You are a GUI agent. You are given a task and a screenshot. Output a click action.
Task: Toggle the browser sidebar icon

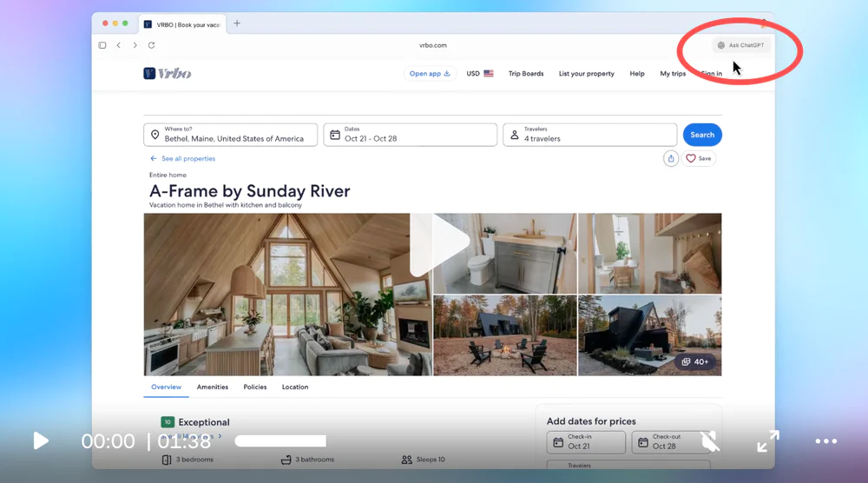[x=102, y=45]
